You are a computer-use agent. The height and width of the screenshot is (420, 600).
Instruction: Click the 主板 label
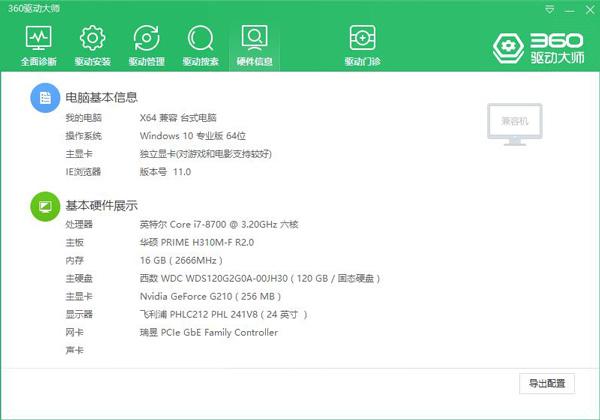(75, 243)
